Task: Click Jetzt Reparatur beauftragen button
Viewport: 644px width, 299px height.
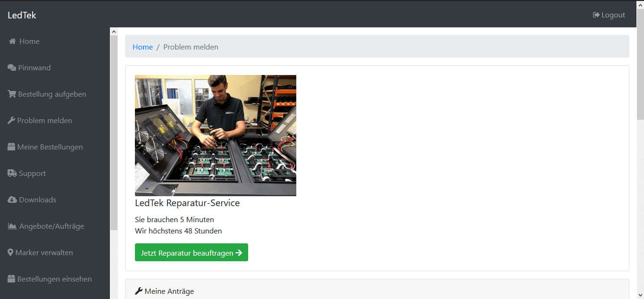Action: click(192, 253)
